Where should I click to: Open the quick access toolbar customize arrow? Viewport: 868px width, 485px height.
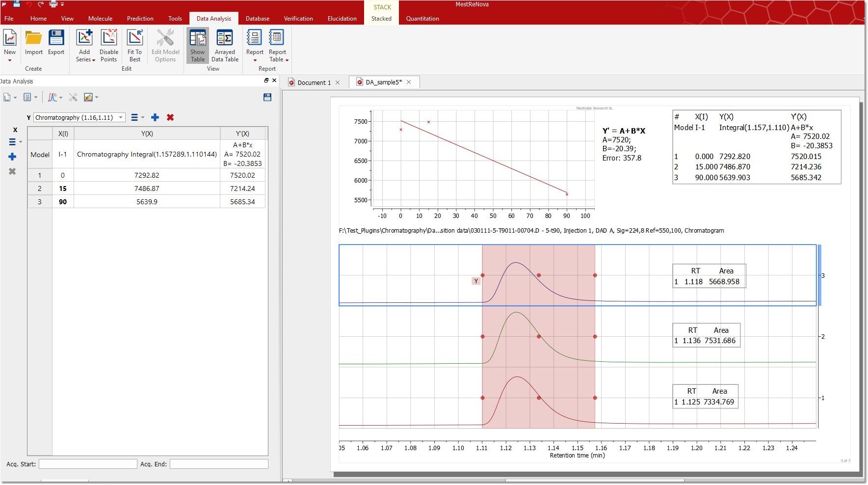(62, 4)
